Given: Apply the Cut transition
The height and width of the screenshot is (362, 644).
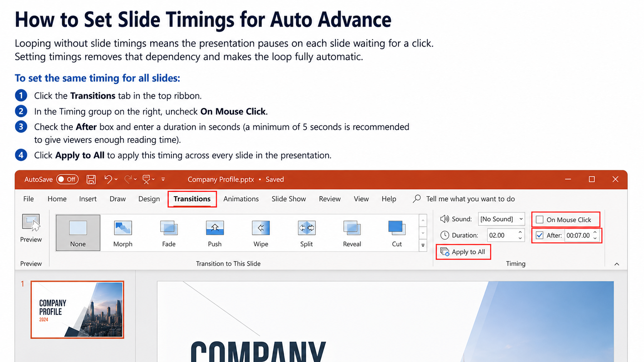Looking at the screenshot, I should (397, 233).
